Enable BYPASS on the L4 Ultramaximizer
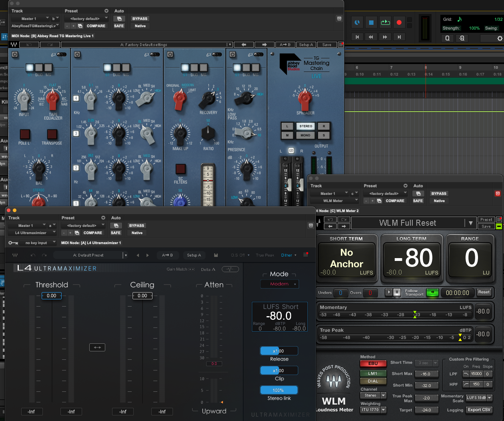The width and height of the screenshot is (504, 421). pos(136,225)
